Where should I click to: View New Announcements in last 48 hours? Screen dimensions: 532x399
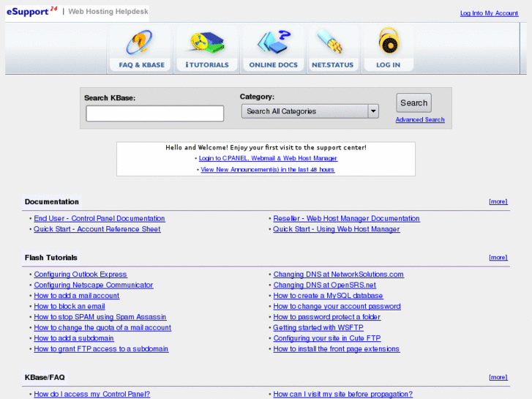[x=268, y=169]
